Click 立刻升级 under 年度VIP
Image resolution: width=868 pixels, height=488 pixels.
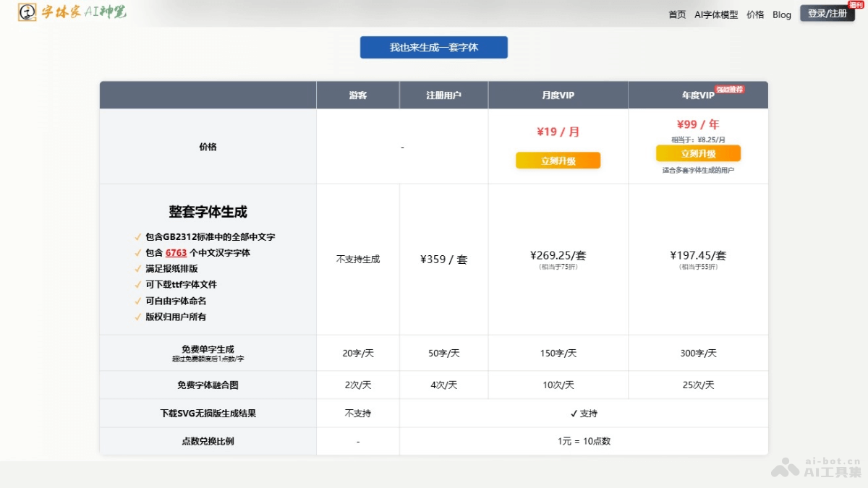pyautogui.click(x=697, y=153)
